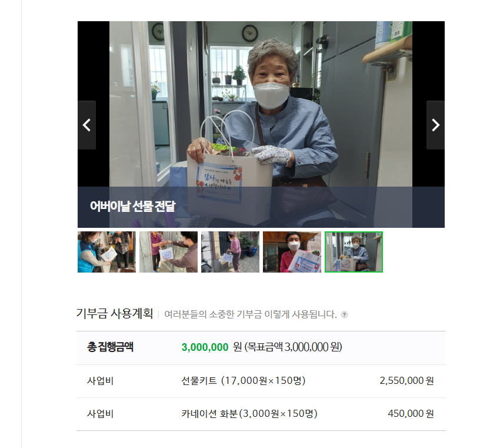The image size is (500, 448).
Task: Click the green 3,000,000 total amount
Action: click(x=205, y=347)
